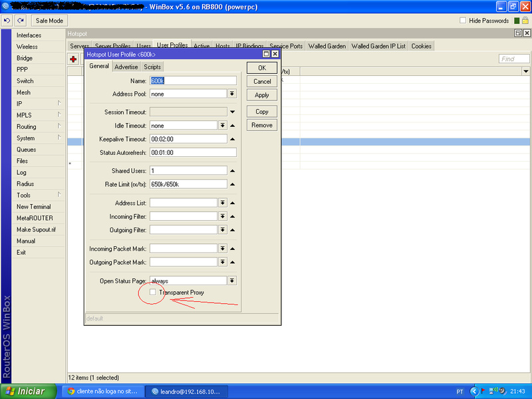
Task: Click the green status indicator beside the padlock
Action: click(x=517, y=21)
